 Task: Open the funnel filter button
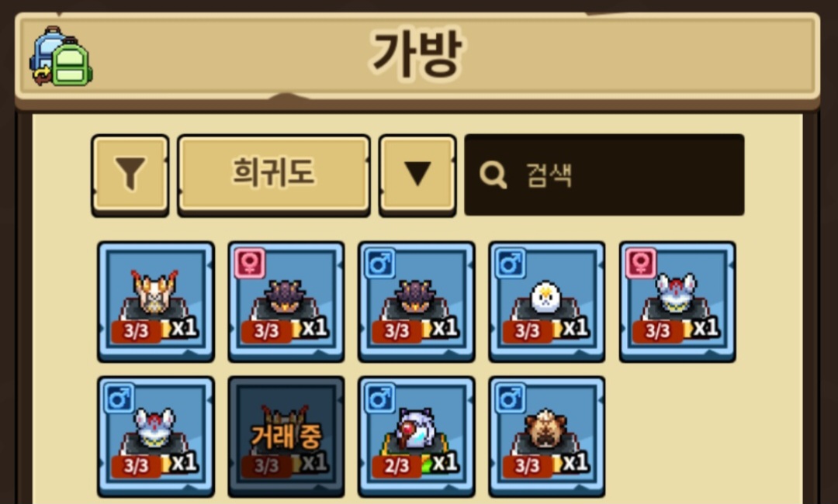[130, 175]
